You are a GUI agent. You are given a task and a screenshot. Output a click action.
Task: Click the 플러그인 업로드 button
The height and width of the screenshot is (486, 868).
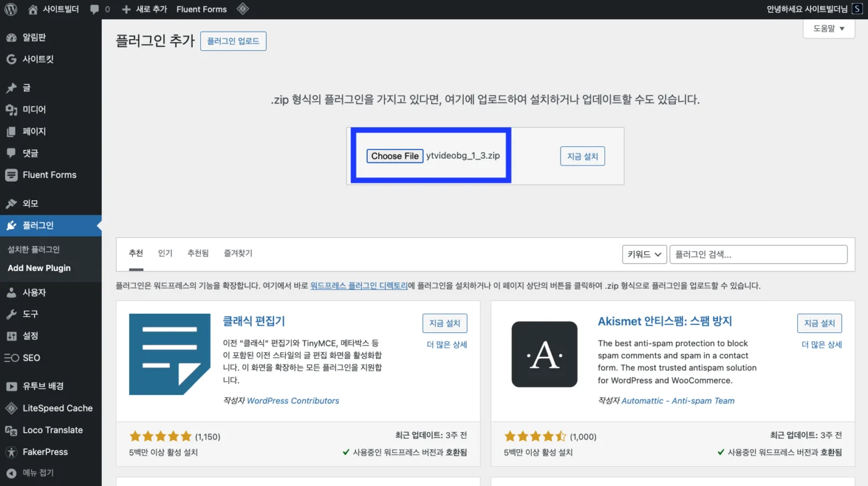coord(233,42)
